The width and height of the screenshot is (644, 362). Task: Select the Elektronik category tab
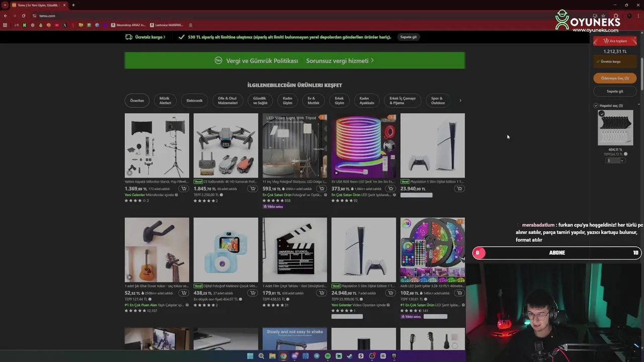(x=195, y=101)
